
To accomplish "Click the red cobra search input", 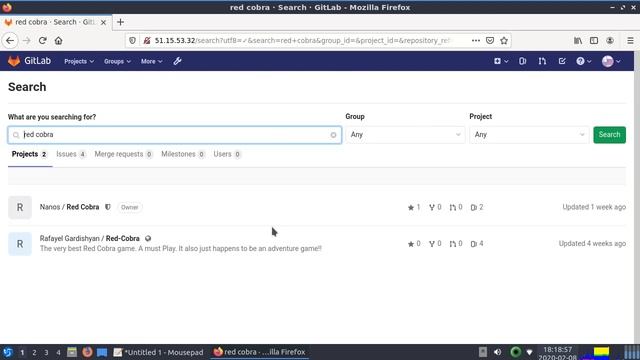I will [175, 135].
